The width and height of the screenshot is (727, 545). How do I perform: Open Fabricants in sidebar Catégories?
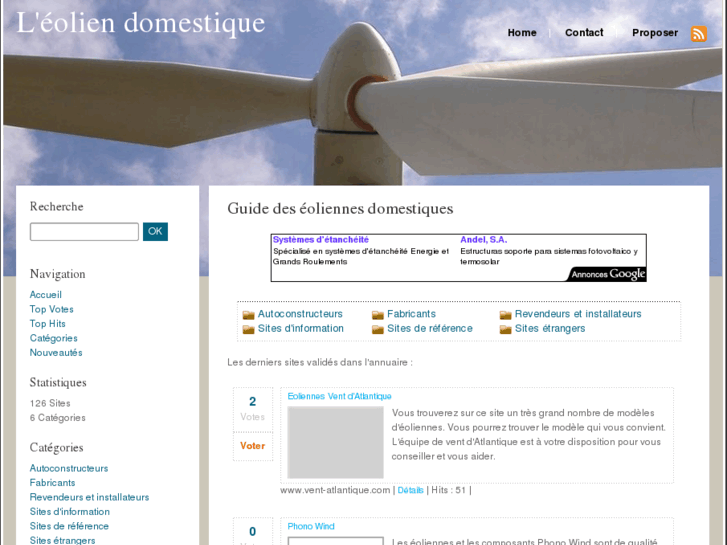pos(52,482)
